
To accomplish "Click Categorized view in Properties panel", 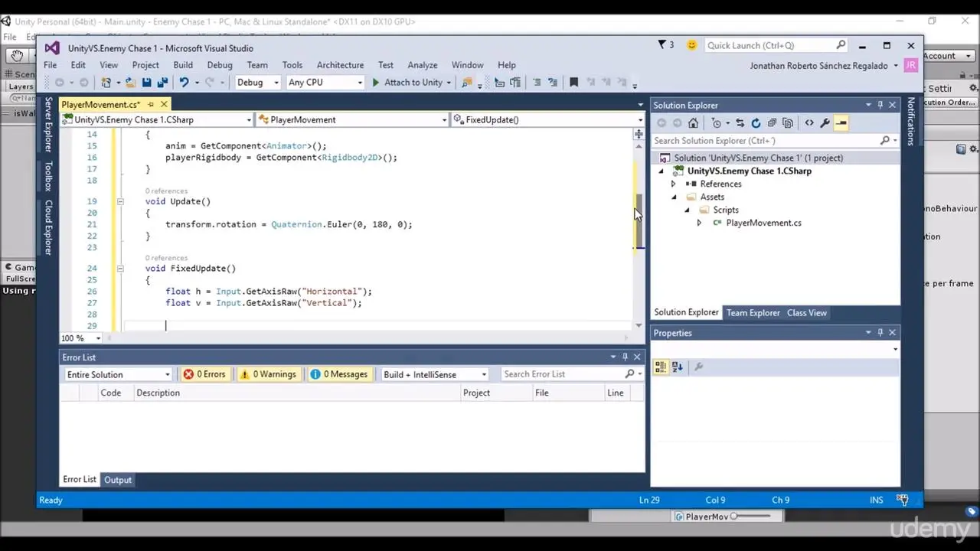I will click(661, 367).
